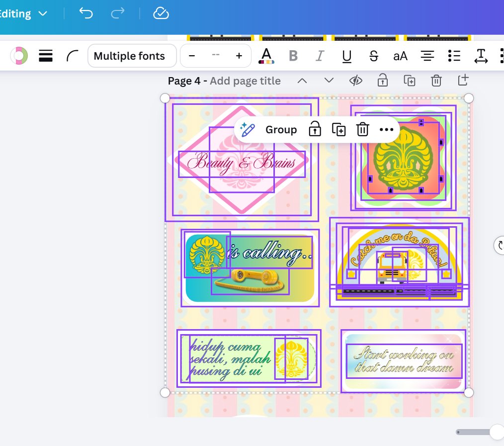Undo the last action
Image resolution: width=504 pixels, height=446 pixels.
86,13
